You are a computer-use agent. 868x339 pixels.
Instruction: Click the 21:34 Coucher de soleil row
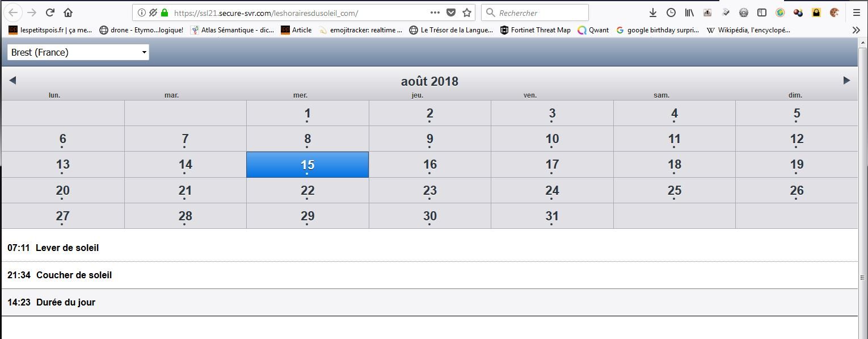(429, 275)
